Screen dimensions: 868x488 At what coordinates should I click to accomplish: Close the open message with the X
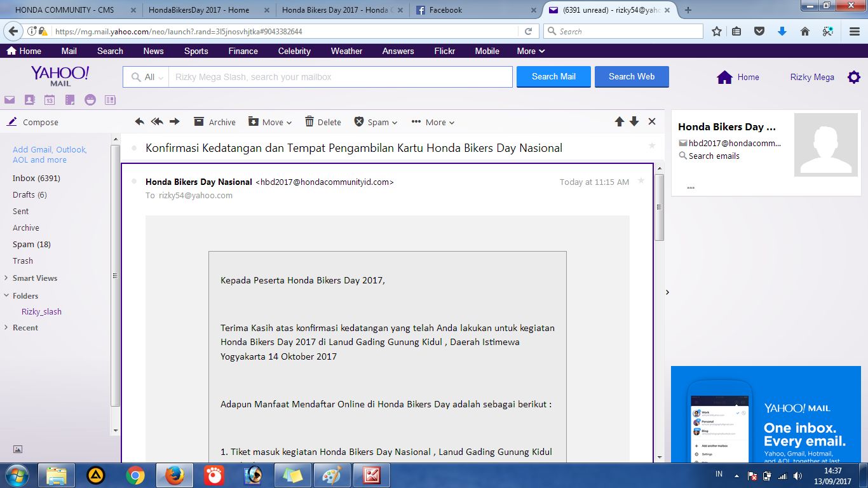[x=652, y=121]
